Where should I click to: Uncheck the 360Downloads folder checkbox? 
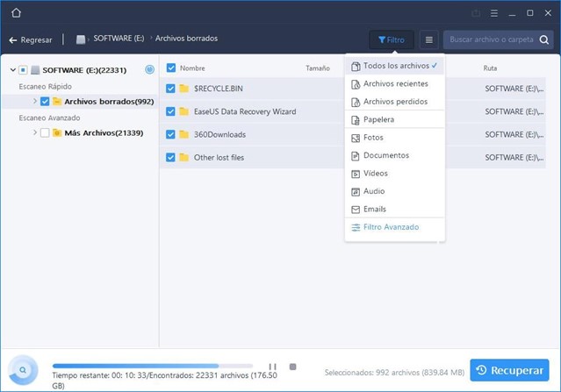point(171,134)
